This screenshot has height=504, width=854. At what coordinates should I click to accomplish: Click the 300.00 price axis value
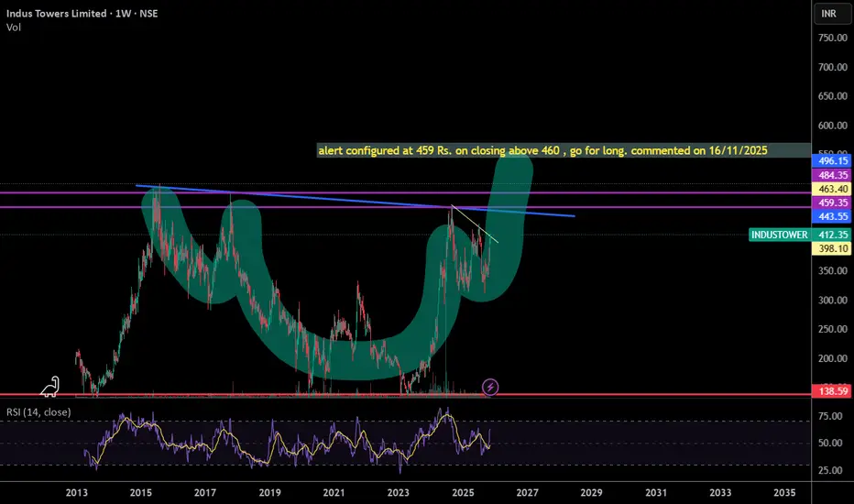tap(833, 301)
